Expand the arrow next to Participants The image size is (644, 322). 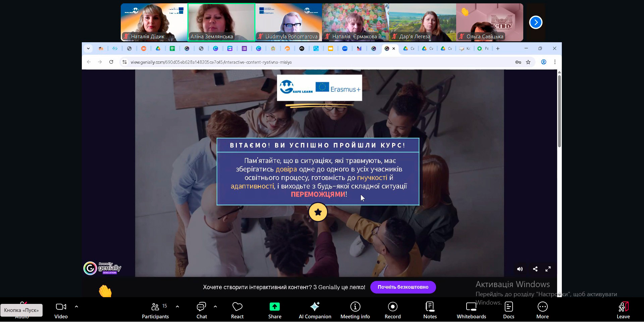pos(177,307)
